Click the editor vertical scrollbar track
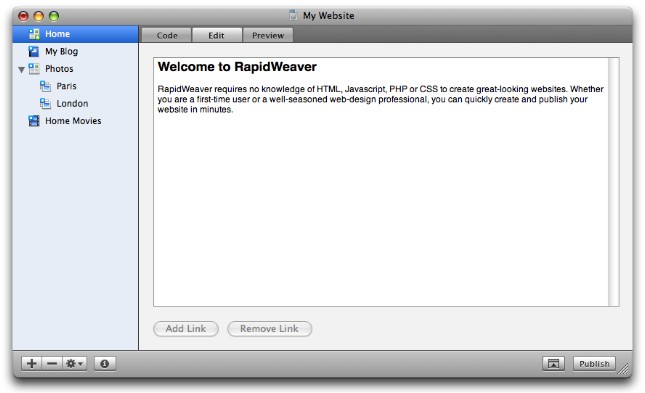Viewport: 645px width, 393px height. 614,182
